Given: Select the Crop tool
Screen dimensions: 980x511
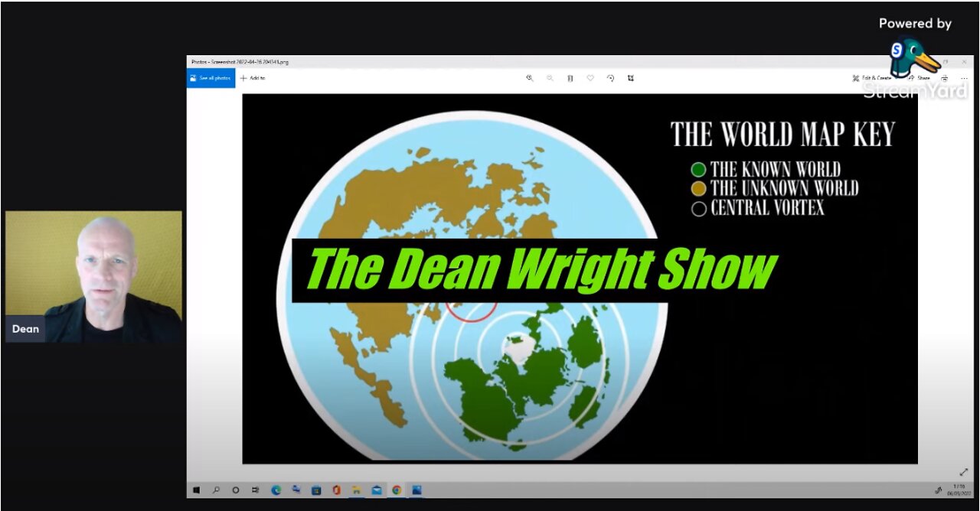Looking at the screenshot, I should 631,78.
